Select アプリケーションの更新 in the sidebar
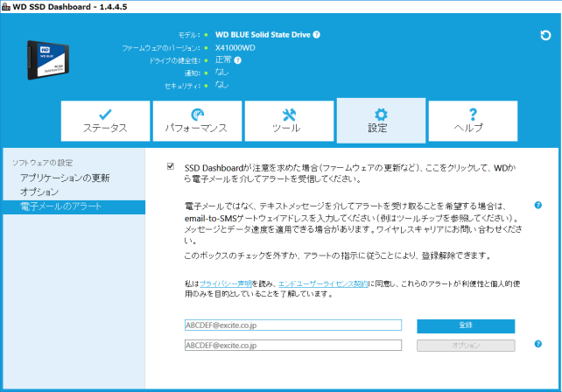This screenshot has height=392, width=562. (x=65, y=178)
